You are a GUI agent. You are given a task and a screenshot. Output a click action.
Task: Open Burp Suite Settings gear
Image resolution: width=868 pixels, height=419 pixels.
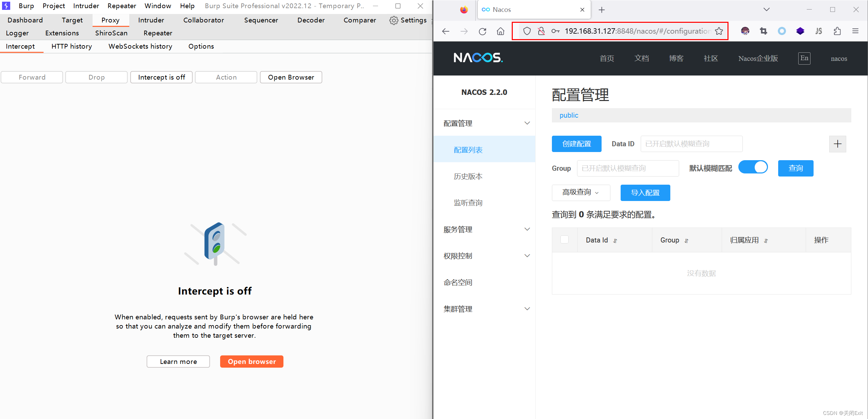pyautogui.click(x=408, y=20)
